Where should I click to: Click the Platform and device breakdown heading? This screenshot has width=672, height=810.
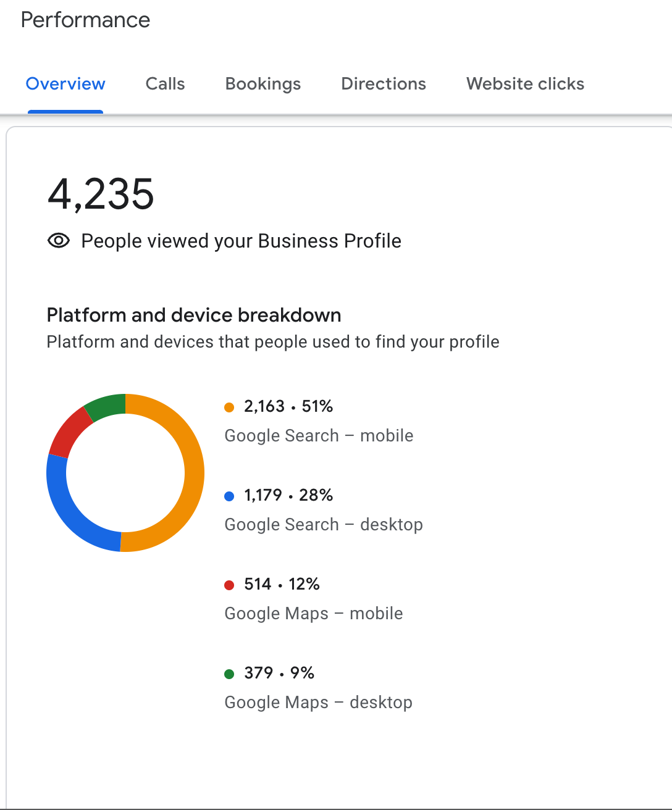point(194,315)
